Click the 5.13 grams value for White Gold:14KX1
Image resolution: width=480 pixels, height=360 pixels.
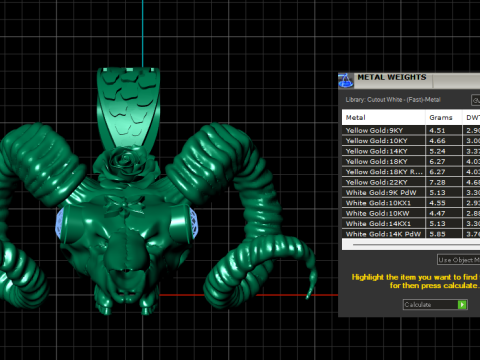coord(437,223)
